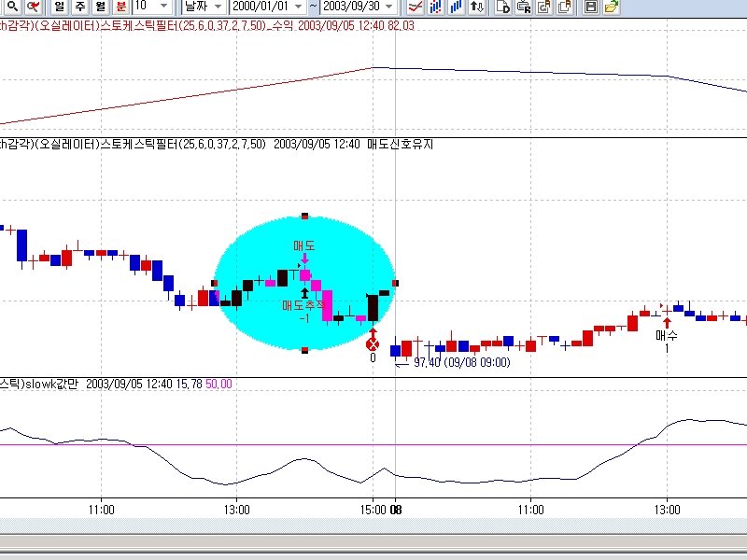Click the 매수 buy signal marker
Screen dimensions: 747x560
click(x=666, y=334)
